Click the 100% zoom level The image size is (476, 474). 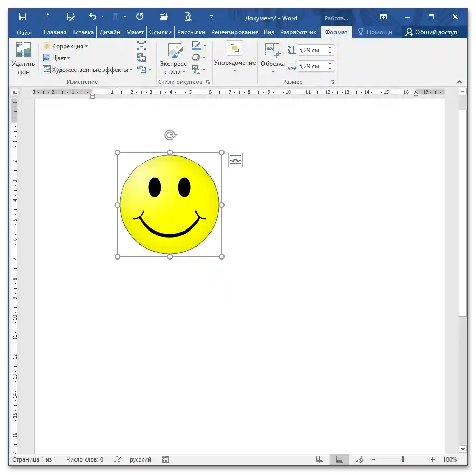tap(450, 459)
